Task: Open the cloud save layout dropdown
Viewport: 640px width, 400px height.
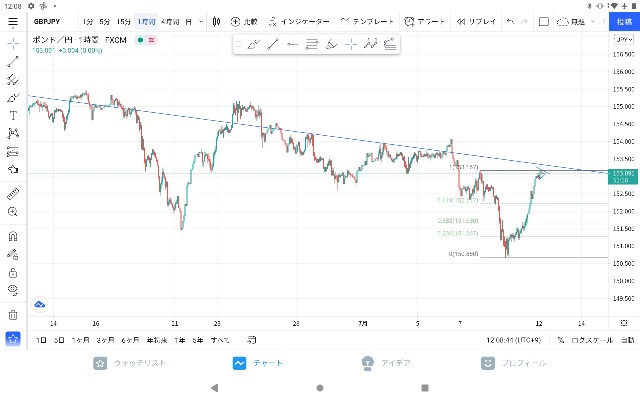Action: point(576,22)
